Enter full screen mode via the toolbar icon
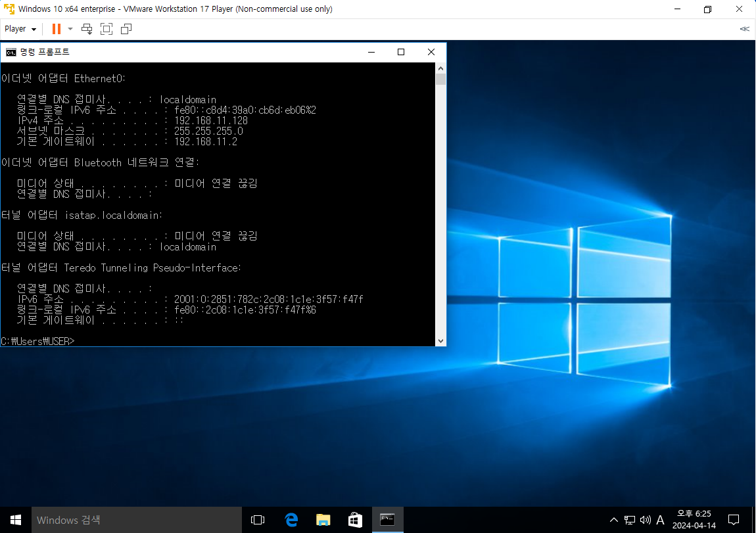This screenshot has width=756, height=533. (106, 29)
